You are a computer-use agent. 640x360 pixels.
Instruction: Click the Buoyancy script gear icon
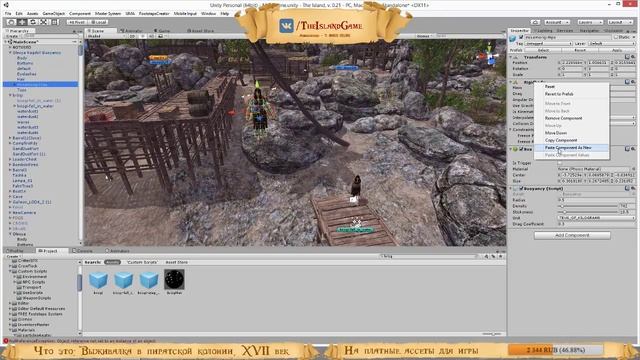click(x=633, y=189)
